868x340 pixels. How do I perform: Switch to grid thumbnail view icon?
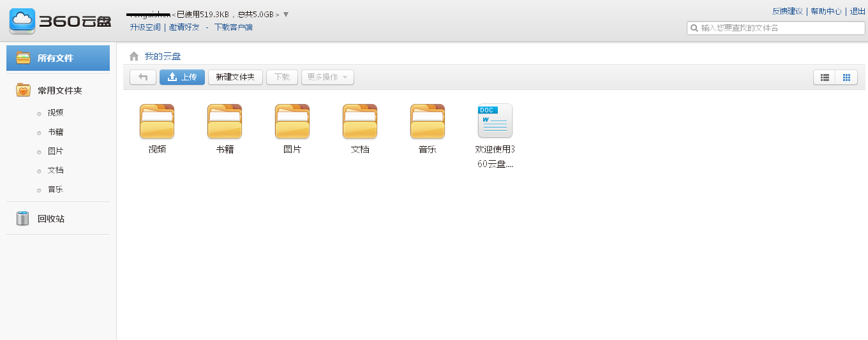click(x=846, y=77)
